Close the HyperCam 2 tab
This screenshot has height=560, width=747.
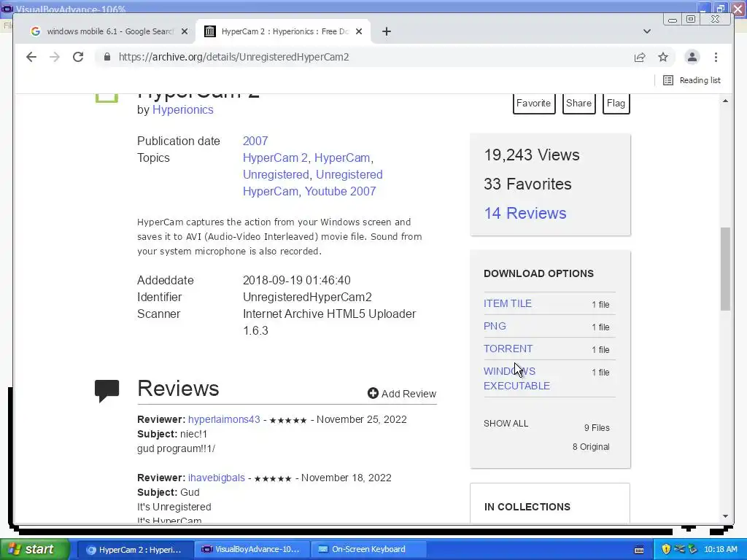pos(359,31)
